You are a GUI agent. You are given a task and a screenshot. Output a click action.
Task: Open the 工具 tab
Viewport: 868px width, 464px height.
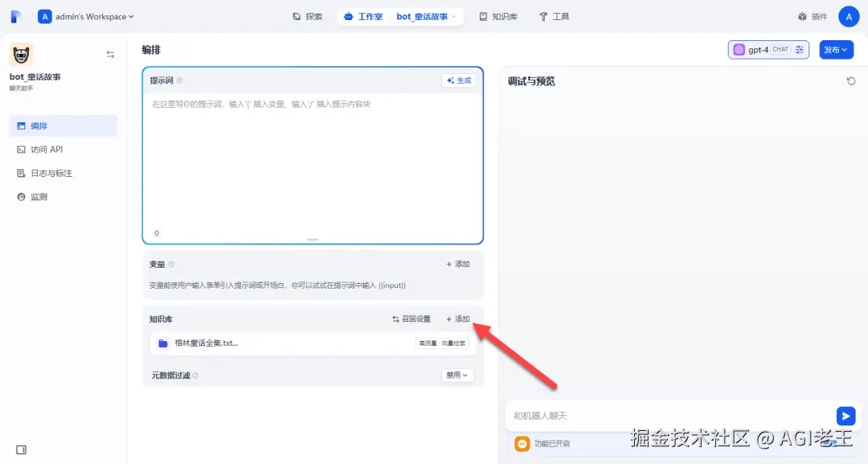point(554,17)
